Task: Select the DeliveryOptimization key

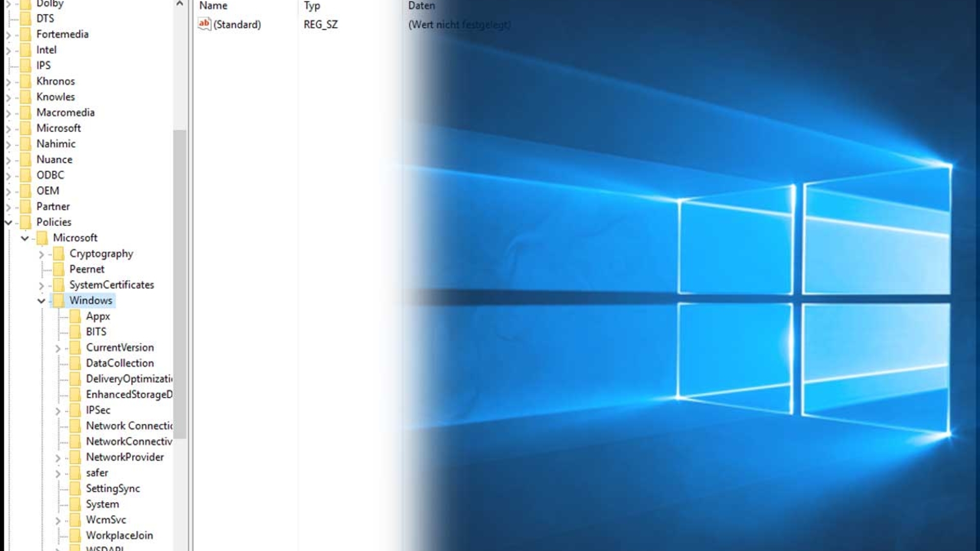Action: [129, 379]
